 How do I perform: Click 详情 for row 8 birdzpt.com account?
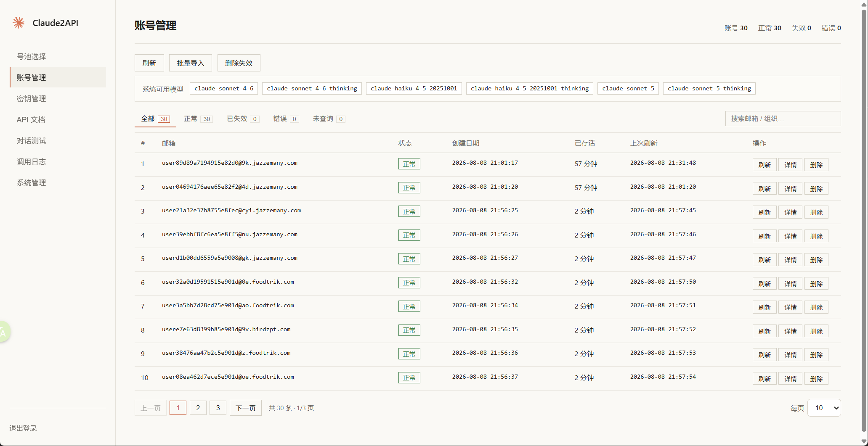click(791, 331)
